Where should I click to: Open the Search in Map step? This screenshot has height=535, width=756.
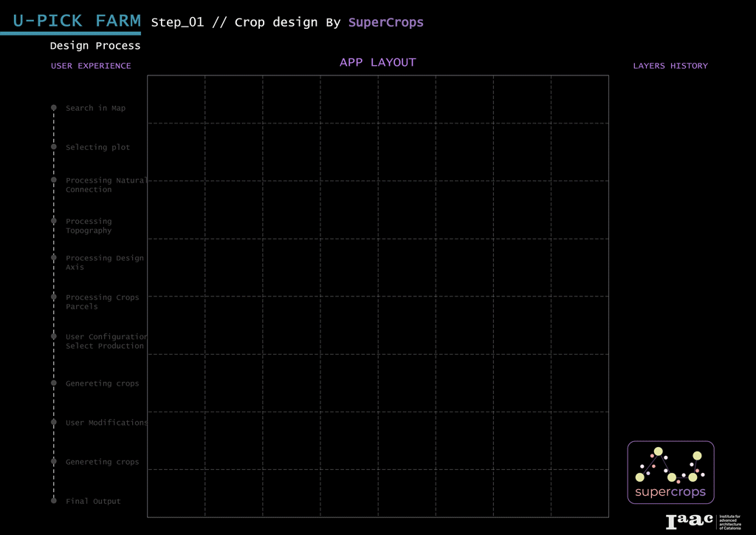[x=95, y=109]
